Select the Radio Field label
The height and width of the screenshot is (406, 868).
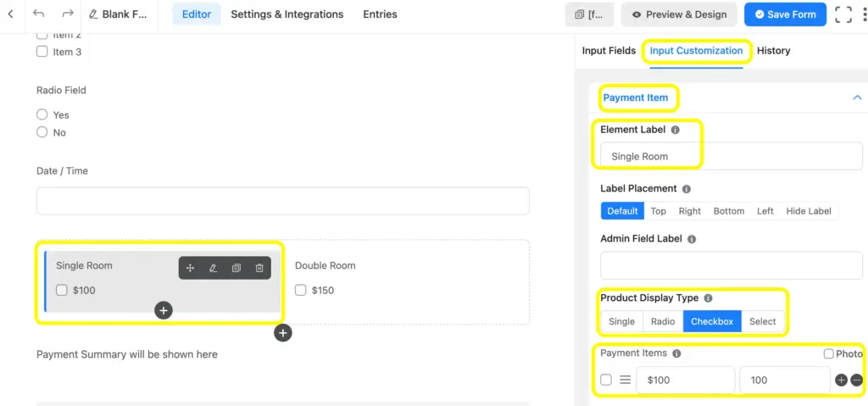click(x=61, y=91)
